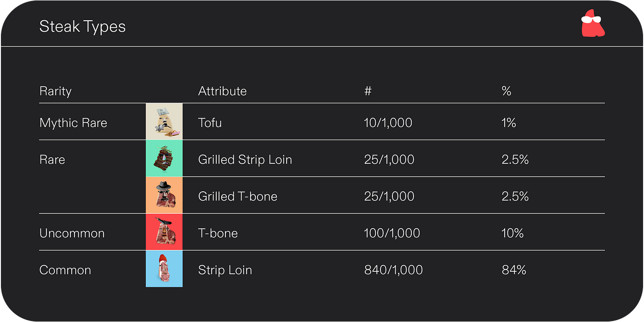
Task: Select the Common rarity label
Action: (x=65, y=270)
